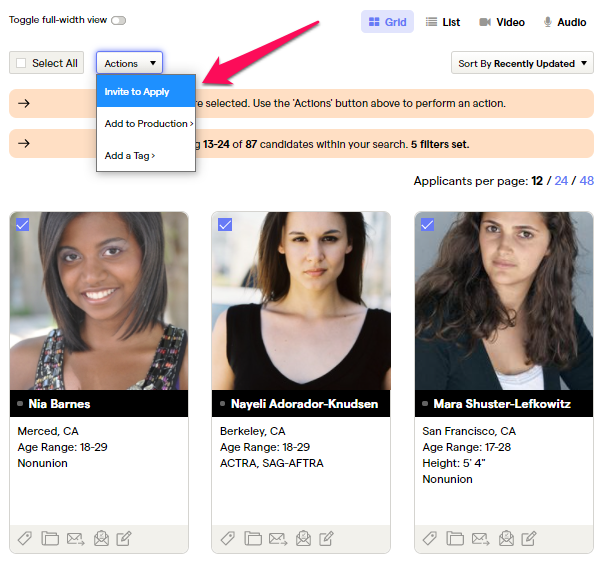
Task: Uncheck Nia Barnes selection checkbox
Action: click(22, 225)
